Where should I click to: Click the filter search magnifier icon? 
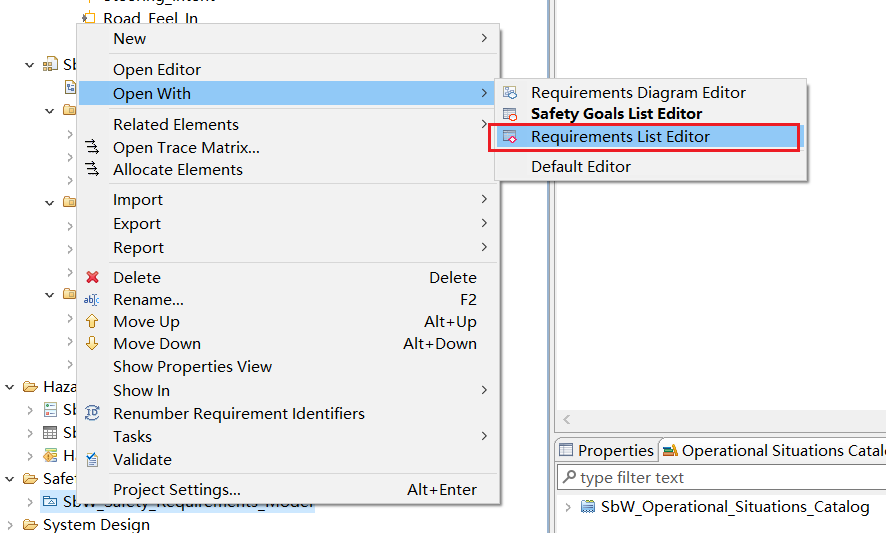coord(570,477)
